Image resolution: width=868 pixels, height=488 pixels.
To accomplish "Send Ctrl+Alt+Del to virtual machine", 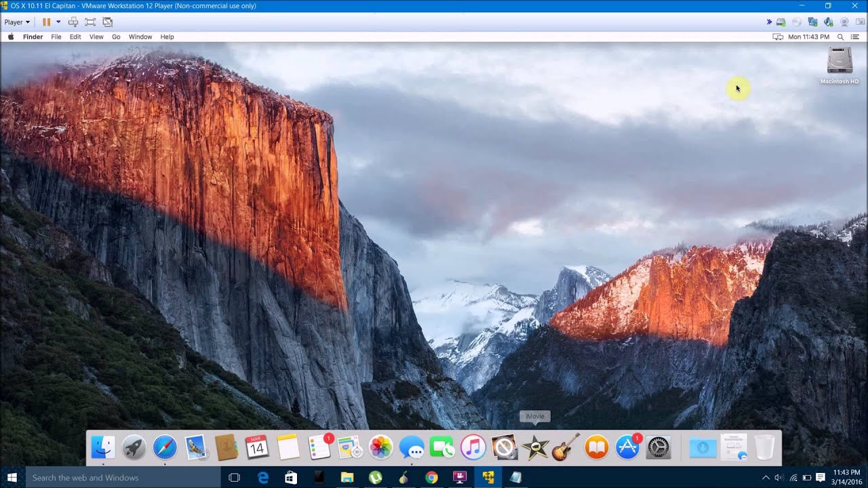I will tap(73, 22).
